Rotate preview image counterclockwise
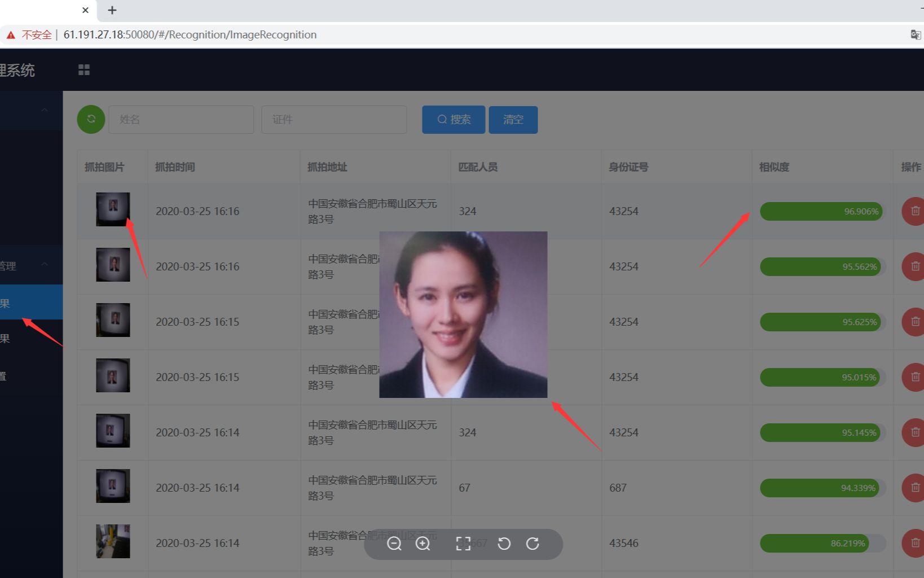 point(504,544)
